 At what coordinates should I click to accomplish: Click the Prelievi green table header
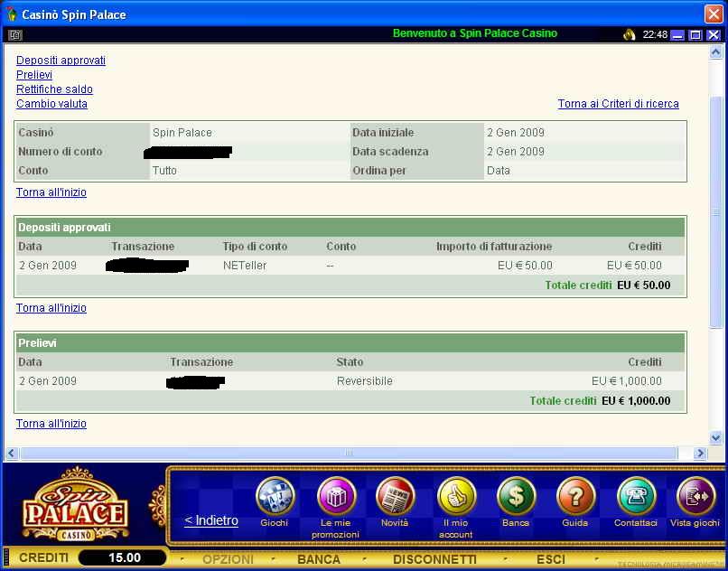(350, 343)
